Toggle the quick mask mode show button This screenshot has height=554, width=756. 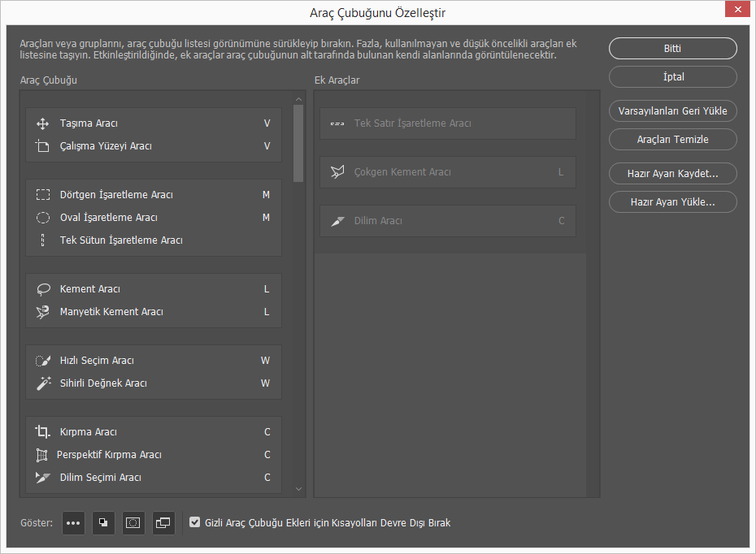pos(133,523)
